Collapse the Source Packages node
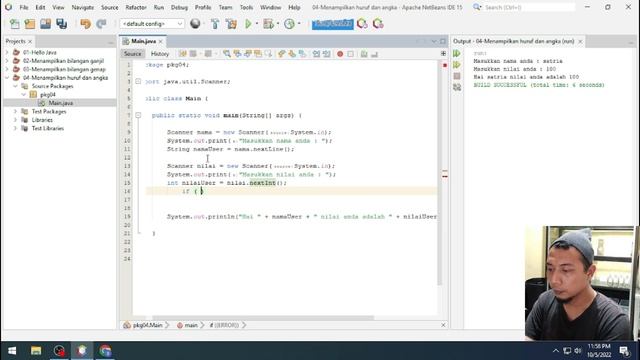This screenshot has width=640, height=360. (x=16, y=86)
